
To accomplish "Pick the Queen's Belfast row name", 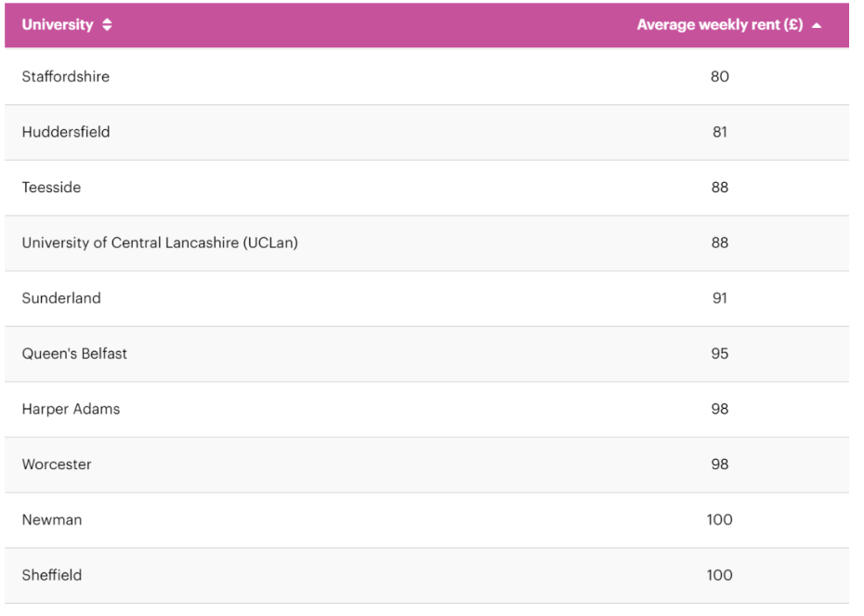I will click(x=74, y=353).
